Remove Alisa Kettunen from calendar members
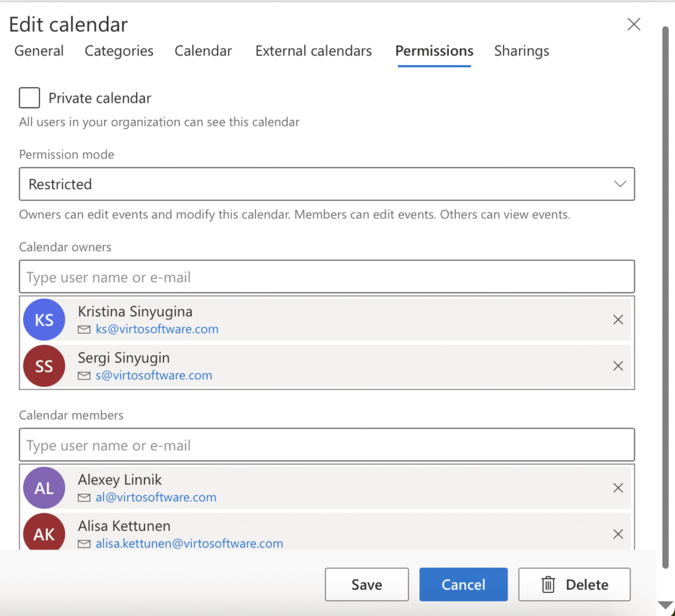This screenshot has height=616, width=675. coord(618,534)
